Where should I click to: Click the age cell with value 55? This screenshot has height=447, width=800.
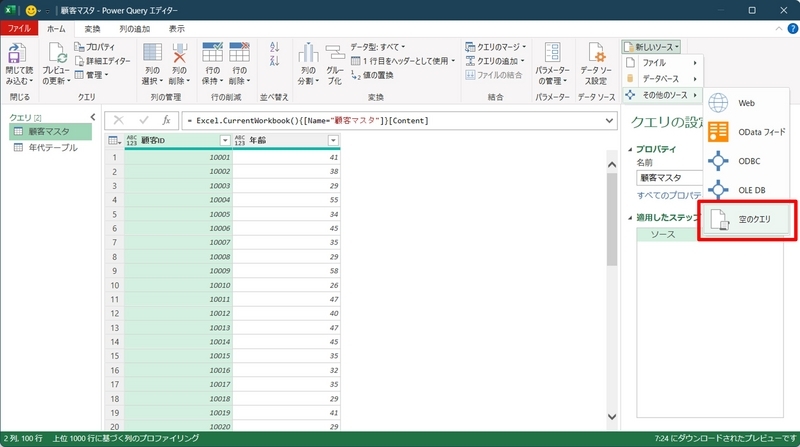click(x=287, y=200)
